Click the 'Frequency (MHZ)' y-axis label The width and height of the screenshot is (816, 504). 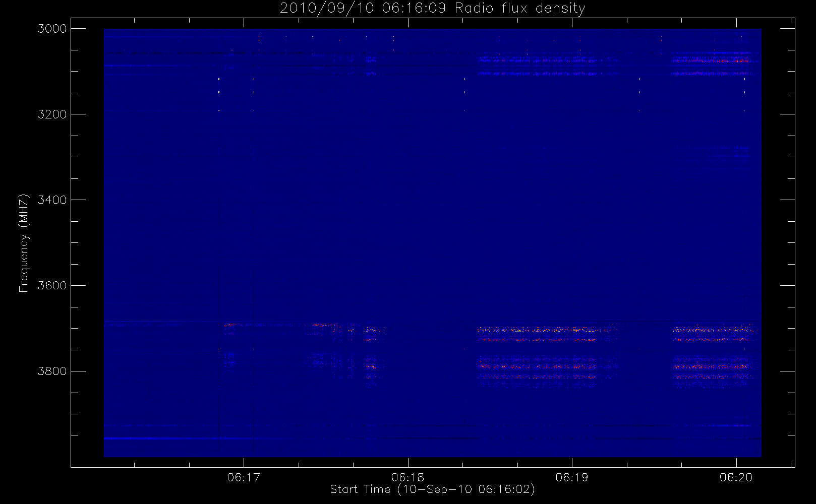(24, 243)
